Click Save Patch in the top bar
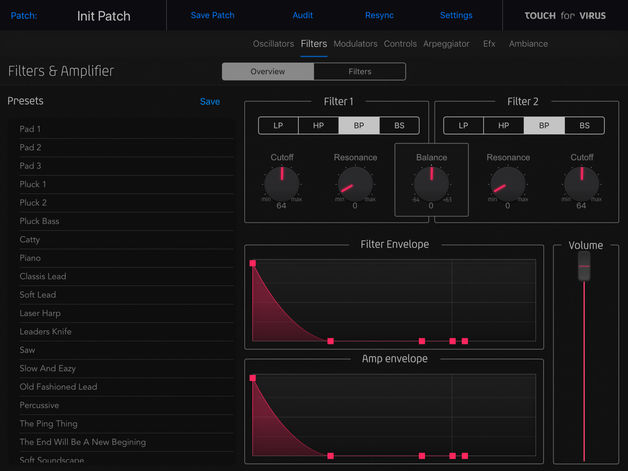This screenshot has height=471, width=628. tap(212, 15)
